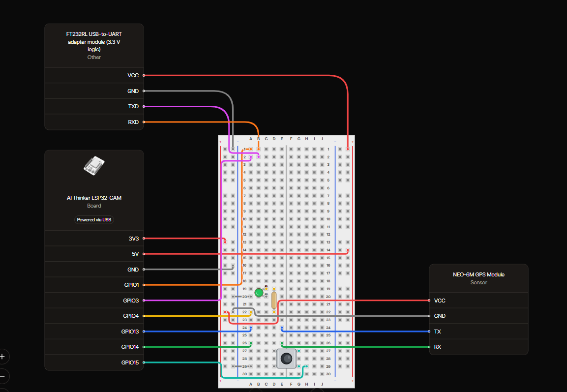Click the FT232RL USB-to-UART adapter title
The height and width of the screenshot is (392, 567).
point(94,42)
